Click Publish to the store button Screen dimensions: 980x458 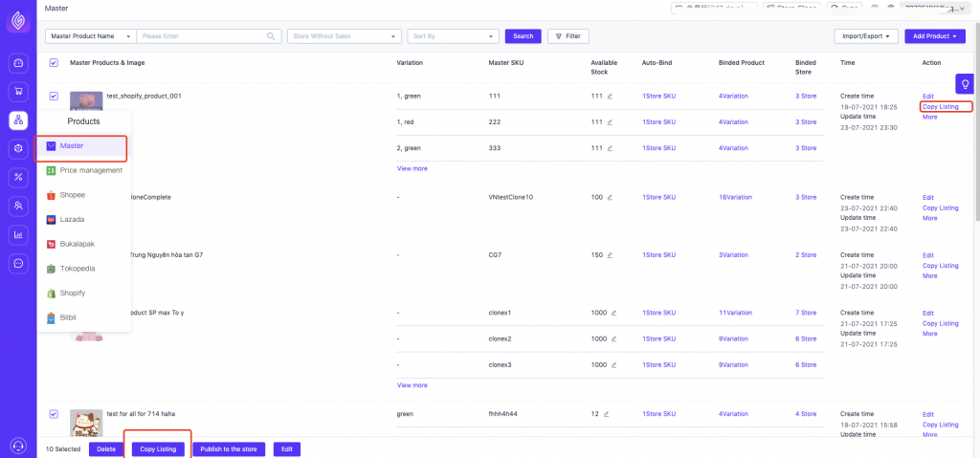pos(229,449)
